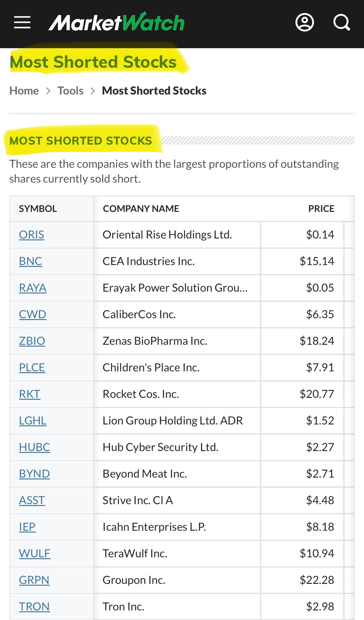Select the RAYA ticker link
The image size is (364, 620).
click(x=33, y=288)
